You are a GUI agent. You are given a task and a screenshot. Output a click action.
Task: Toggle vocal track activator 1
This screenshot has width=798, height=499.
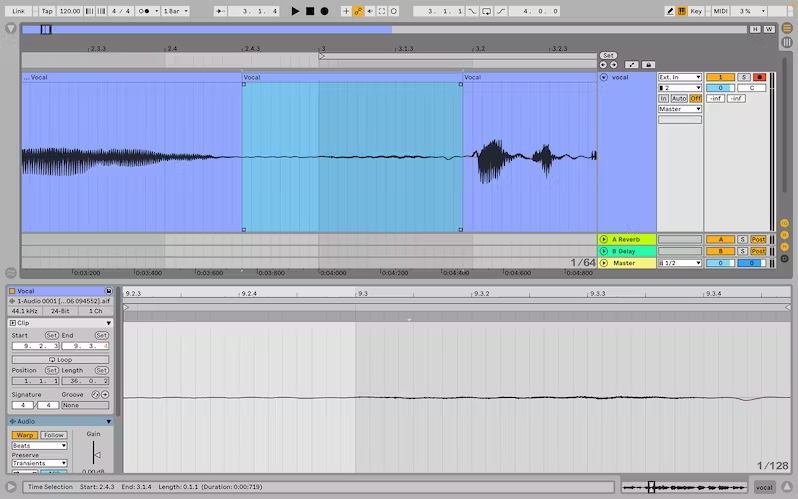pos(720,77)
